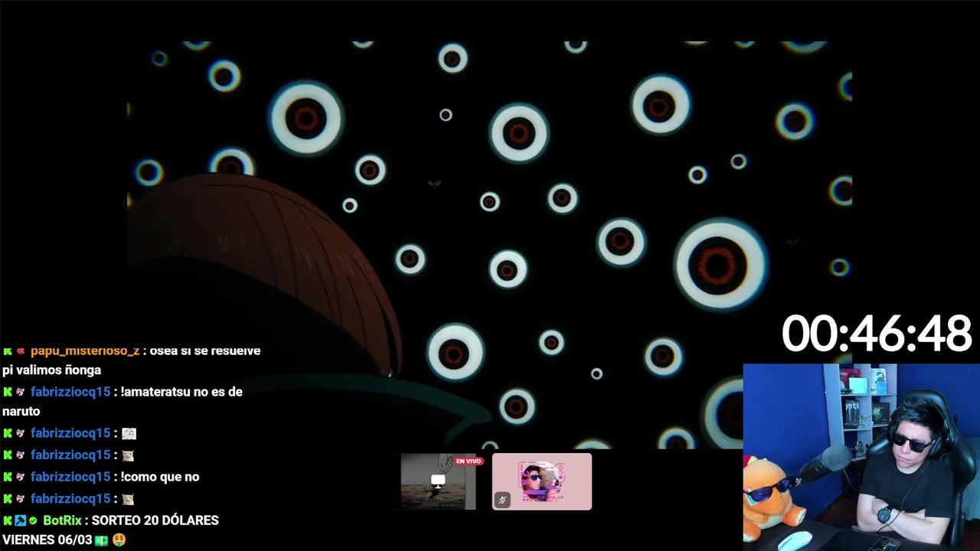Click the main video showing floating eyes

490,245
